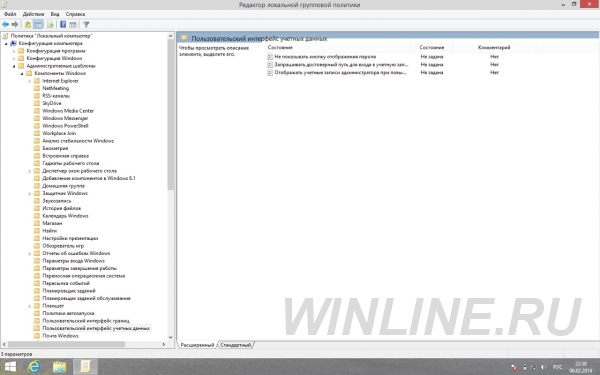Click the tree pane vertical scrollbar thumb
600x375 pixels.
(171, 114)
